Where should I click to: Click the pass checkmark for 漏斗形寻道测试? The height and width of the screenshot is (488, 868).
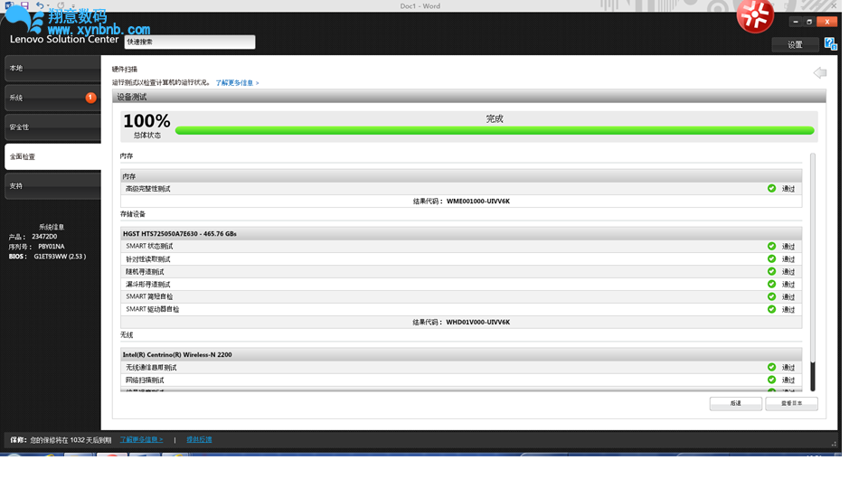[x=771, y=284]
